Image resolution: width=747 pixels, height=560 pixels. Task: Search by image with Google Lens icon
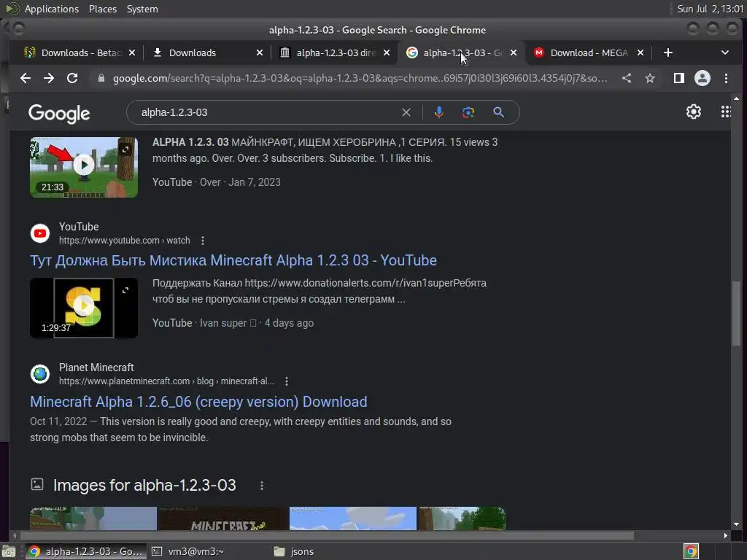(468, 112)
